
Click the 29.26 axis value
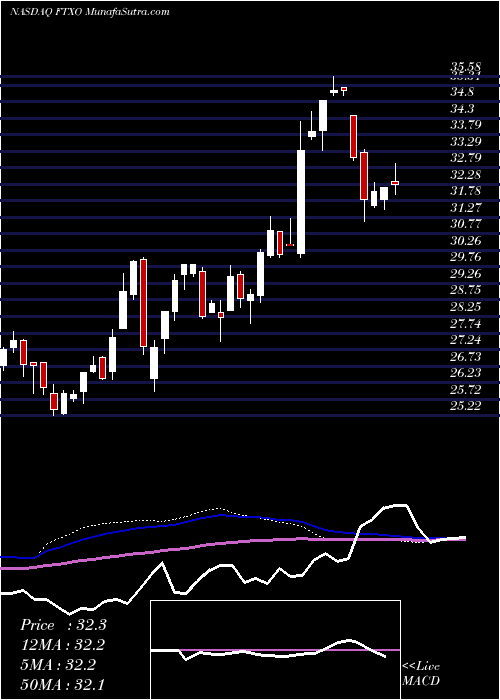[x=466, y=274]
